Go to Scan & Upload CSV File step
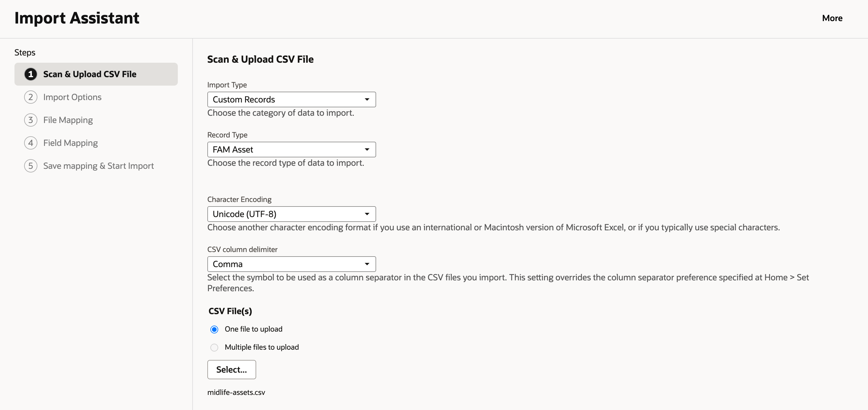Screen dimensions: 868x410 click(96, 74)
